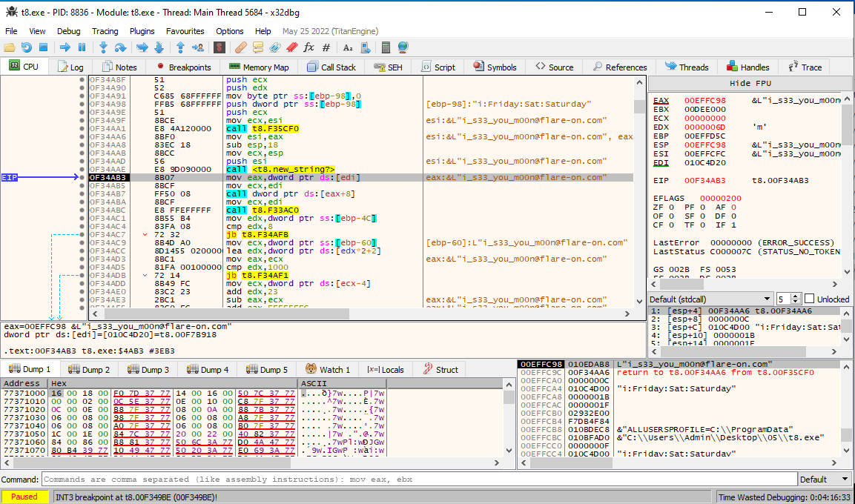Restart the debuggee using restart icon
Viewport: 855px width, 504px height.
tap(26, 47)
